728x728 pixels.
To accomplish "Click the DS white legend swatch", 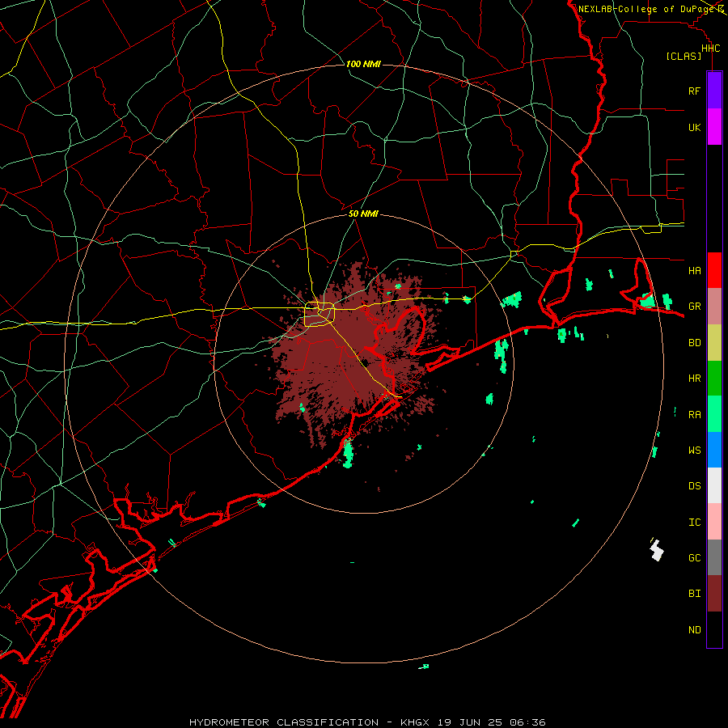I will [x=714, y=485].
